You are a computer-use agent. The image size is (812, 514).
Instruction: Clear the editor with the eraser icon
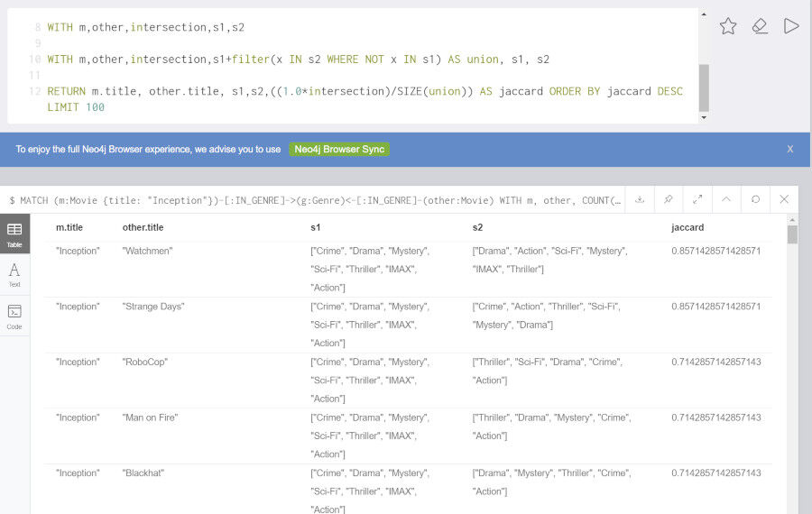760,26
